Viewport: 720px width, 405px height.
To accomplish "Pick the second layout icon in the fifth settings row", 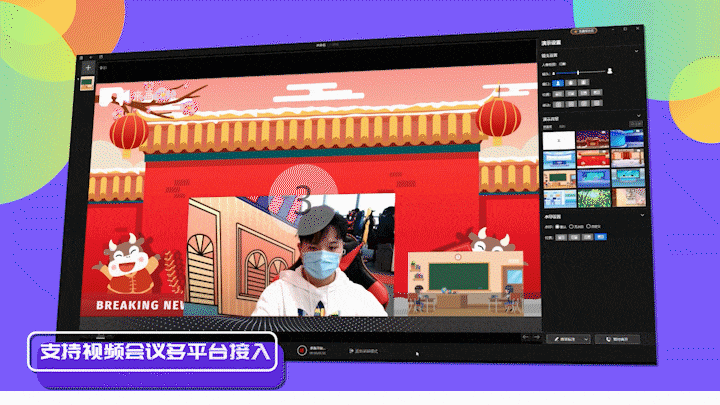I will tap(571, 104).
